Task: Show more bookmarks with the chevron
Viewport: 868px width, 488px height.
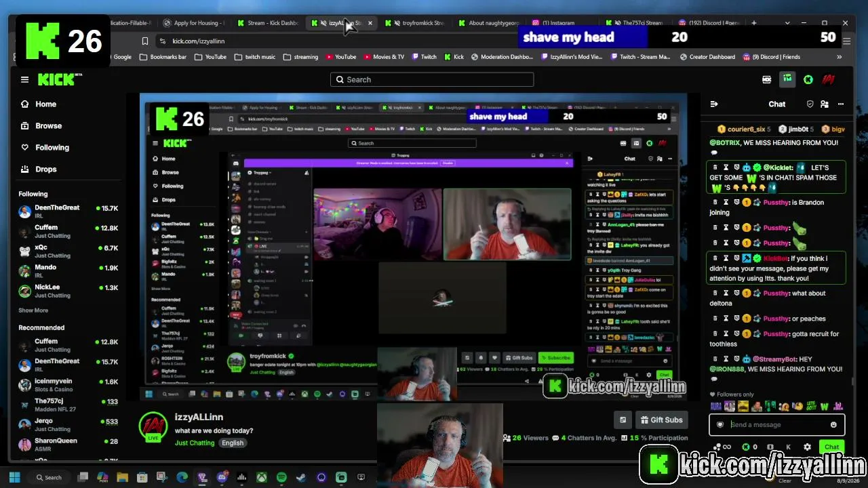Action: click(x=840, y=57)
